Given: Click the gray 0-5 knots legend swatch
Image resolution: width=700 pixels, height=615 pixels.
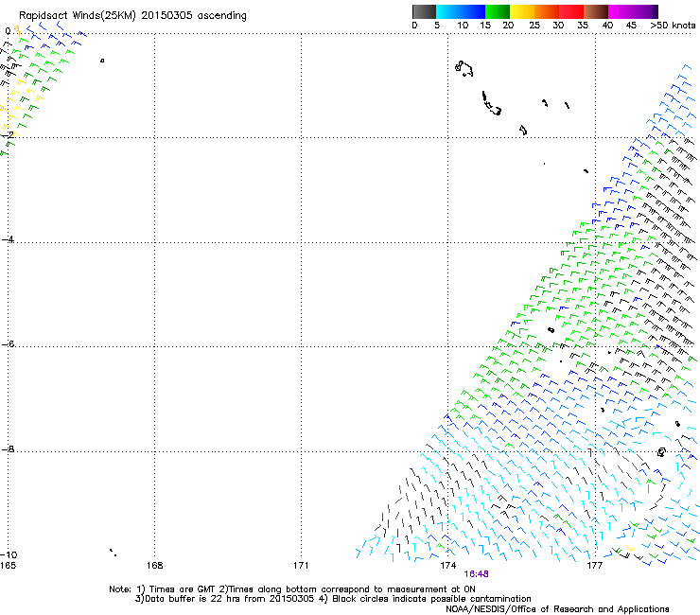Looking at the screenshot, I should click(x=424, y=11).
